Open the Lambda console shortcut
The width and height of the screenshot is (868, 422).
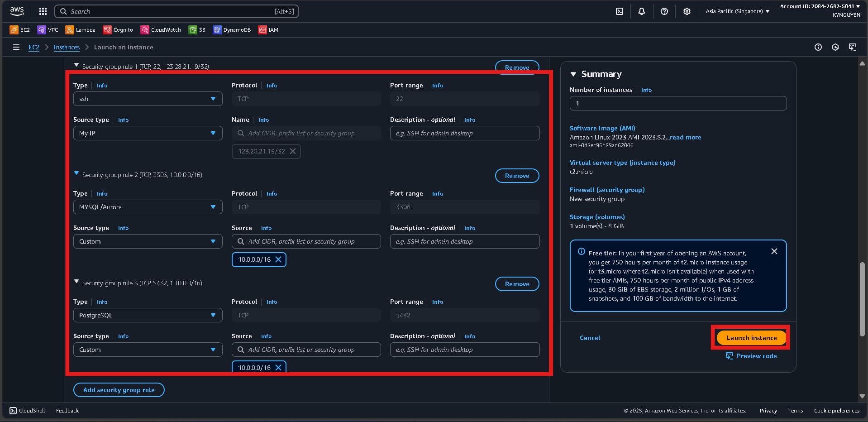(81, 29)
